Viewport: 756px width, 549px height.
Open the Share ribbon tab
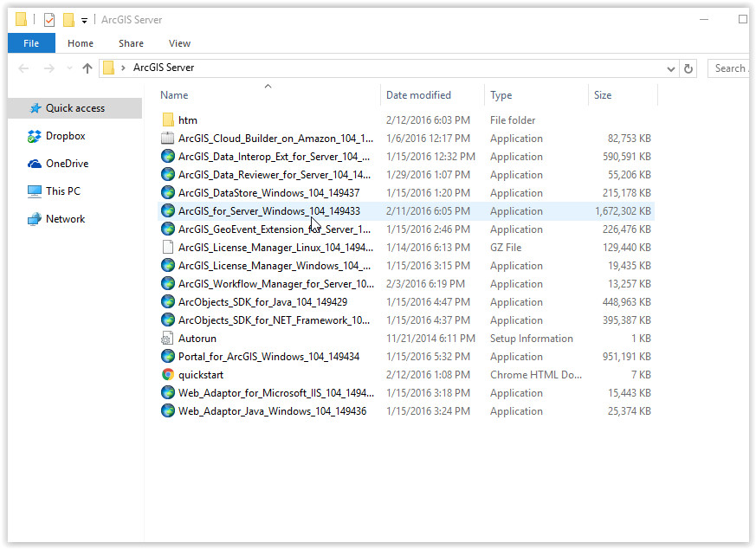(x=131, y=43)
